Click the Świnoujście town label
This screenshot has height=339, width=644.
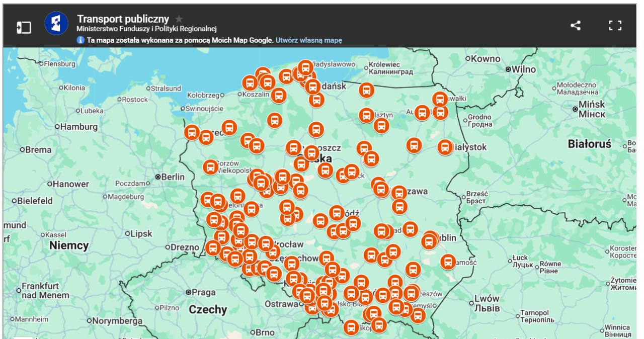pyautogui.click(x=204, y=108)
